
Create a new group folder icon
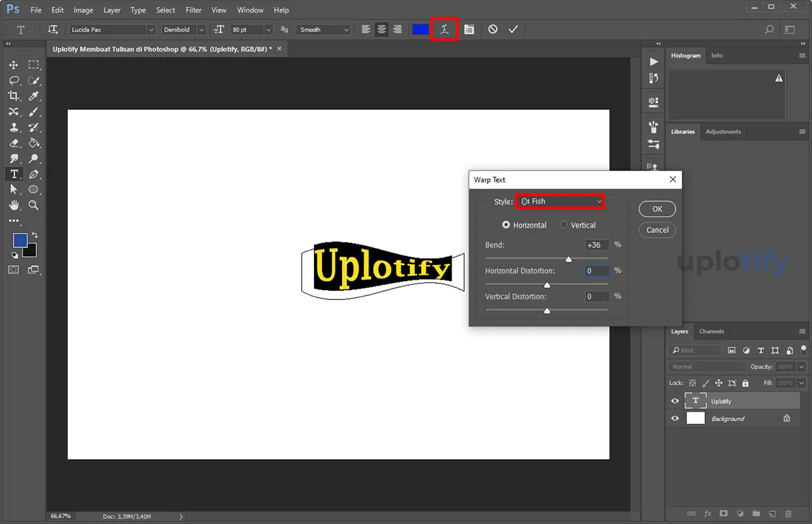[756, 513]
